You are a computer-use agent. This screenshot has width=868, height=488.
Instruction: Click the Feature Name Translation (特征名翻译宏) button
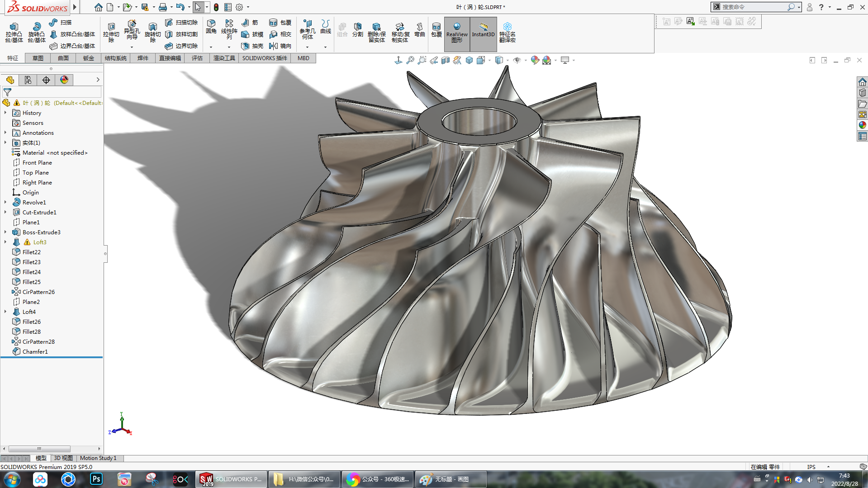pyautogui.click(x=508, y=32)
